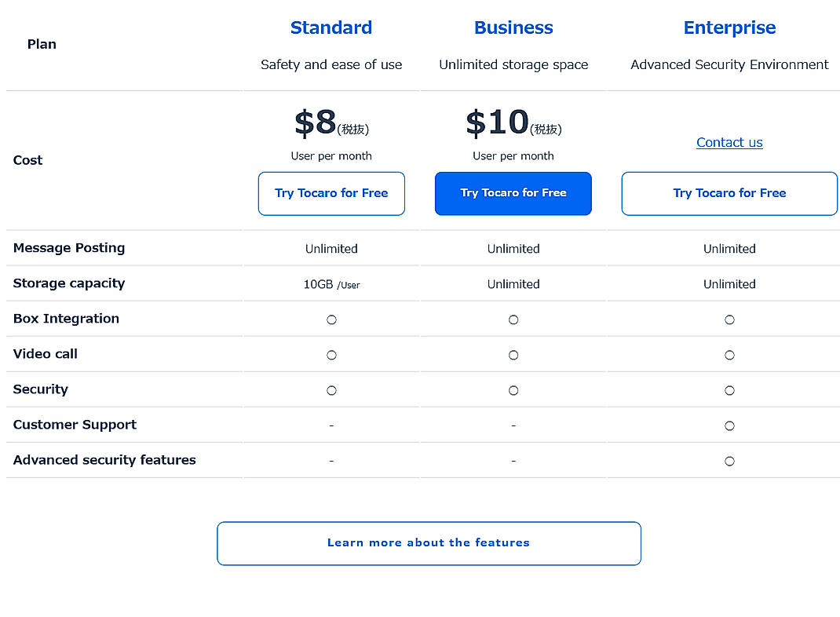Click the Plan row label
The width and height of the screenshot is (840, 617).
42,44
